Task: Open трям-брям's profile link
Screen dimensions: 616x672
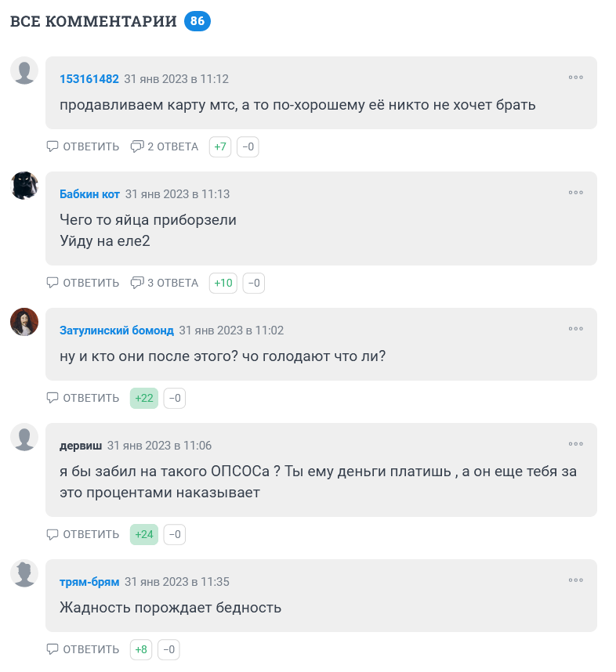Action: click(89, 582)
